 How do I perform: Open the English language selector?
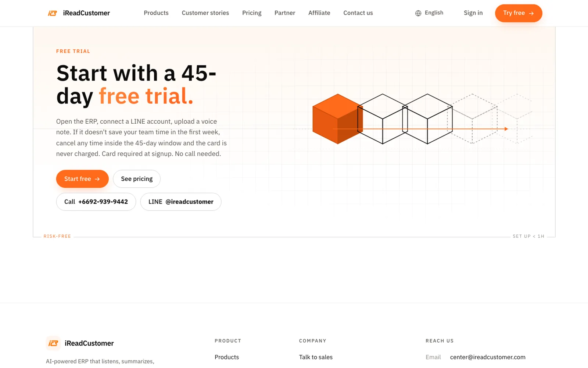tap(429, 13)
